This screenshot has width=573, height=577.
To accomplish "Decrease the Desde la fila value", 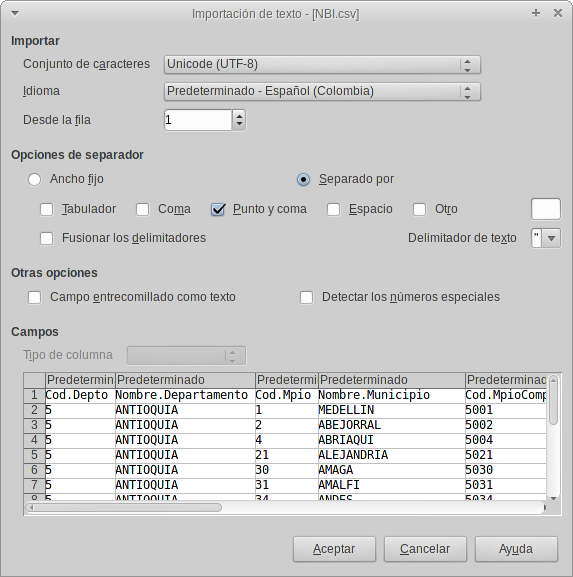I will point(239,124).
